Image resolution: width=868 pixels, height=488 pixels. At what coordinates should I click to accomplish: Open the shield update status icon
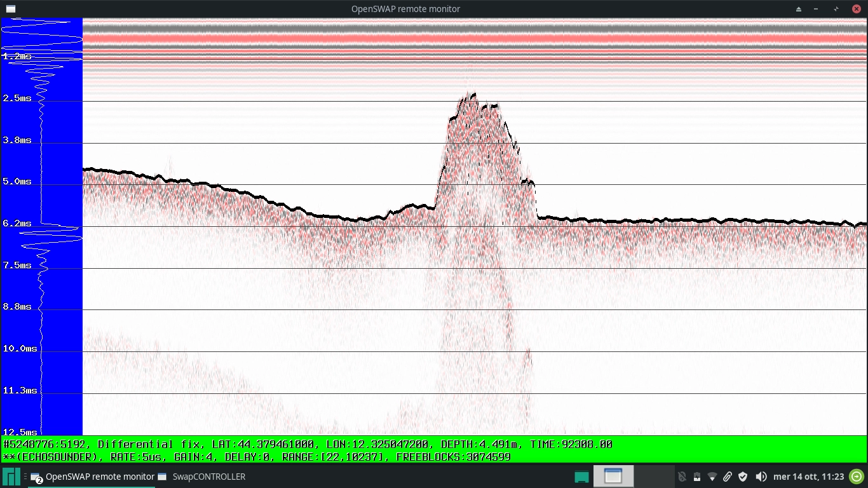pyautogui.click(x=742, y=477)
